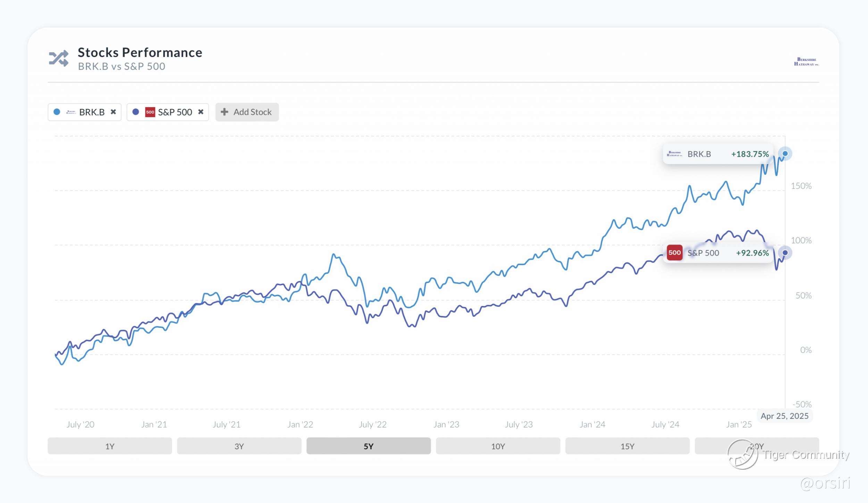
Task: Click the Stocks Performance title
Action: pyautogui.click(x=140, y=53)
